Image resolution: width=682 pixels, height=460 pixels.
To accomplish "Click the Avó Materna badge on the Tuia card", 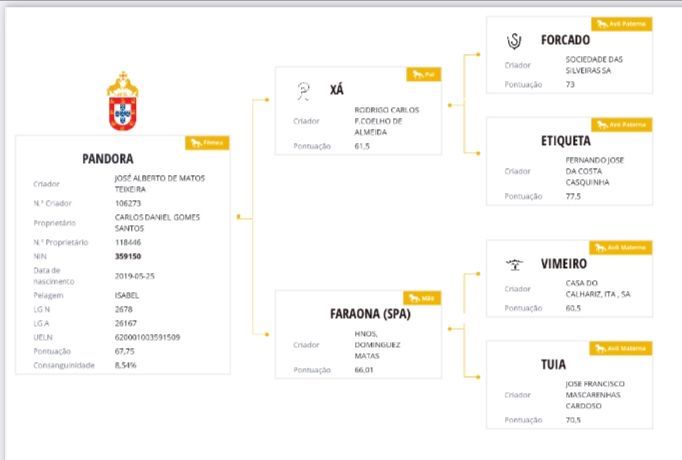I will coord(621,348).
